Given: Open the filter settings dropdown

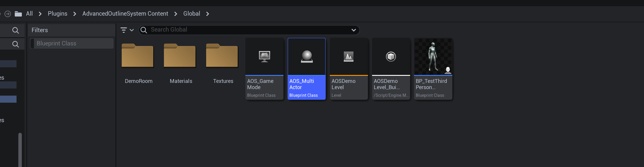Looking at the screenshot, I should (127, 30).
